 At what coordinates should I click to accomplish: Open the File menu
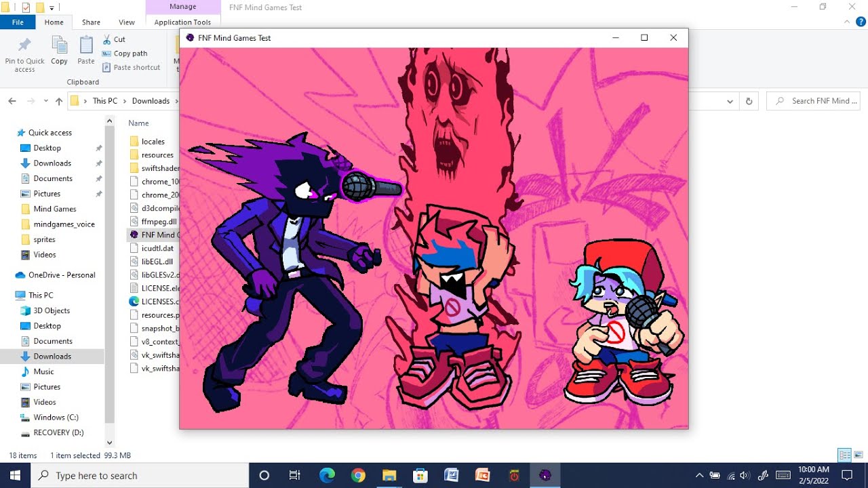(18, 22)
